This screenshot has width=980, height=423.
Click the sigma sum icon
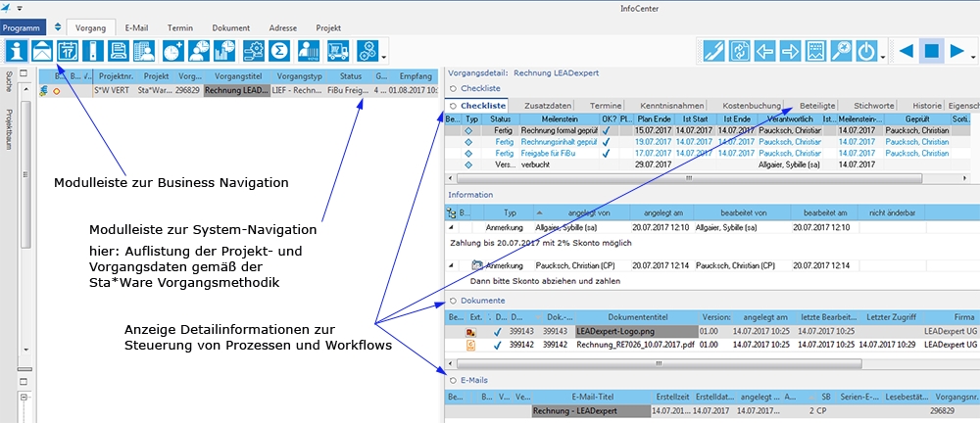coord(278,51)
